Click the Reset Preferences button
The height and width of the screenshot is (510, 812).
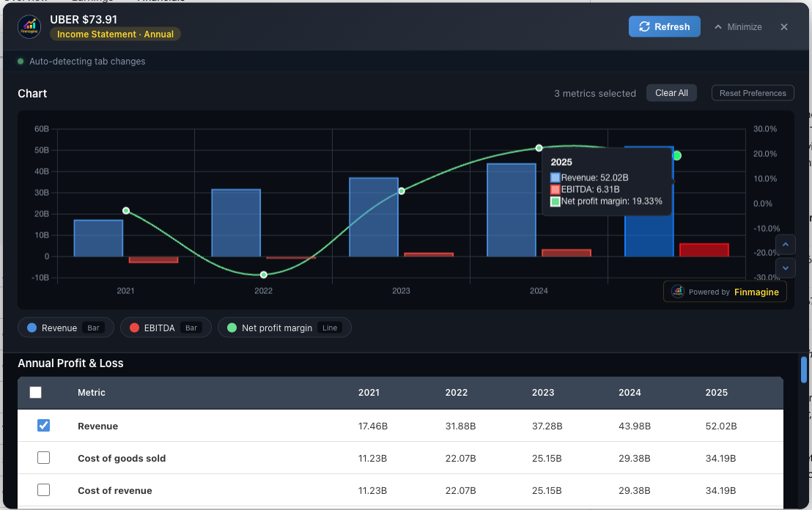[x=753, y=93]
